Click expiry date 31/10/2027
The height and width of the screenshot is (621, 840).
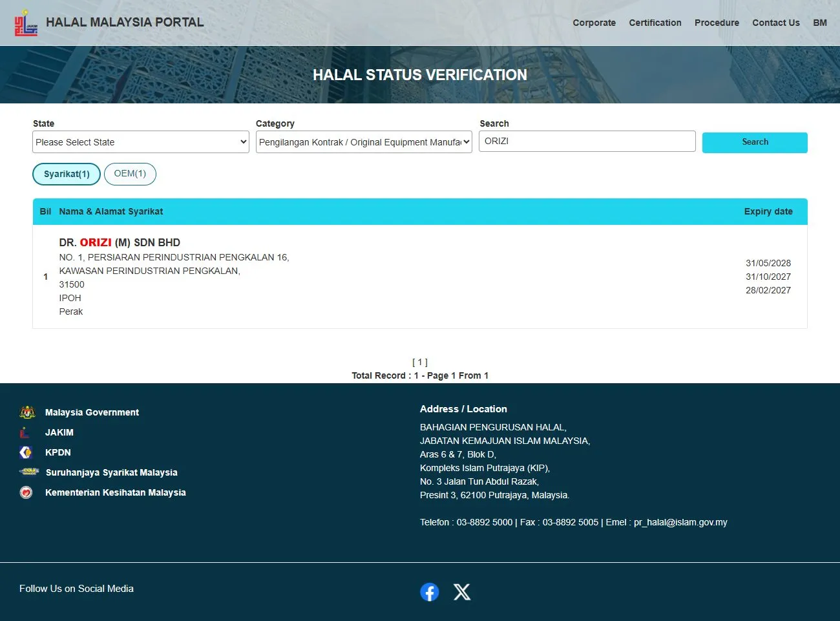click(x=768, y=277)
